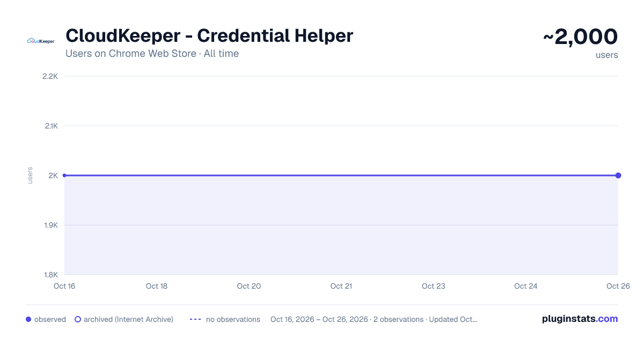The height and width of the screenshot is (338, 644).
Task: Click the '~2,000' user count
Action: (580, 37)
